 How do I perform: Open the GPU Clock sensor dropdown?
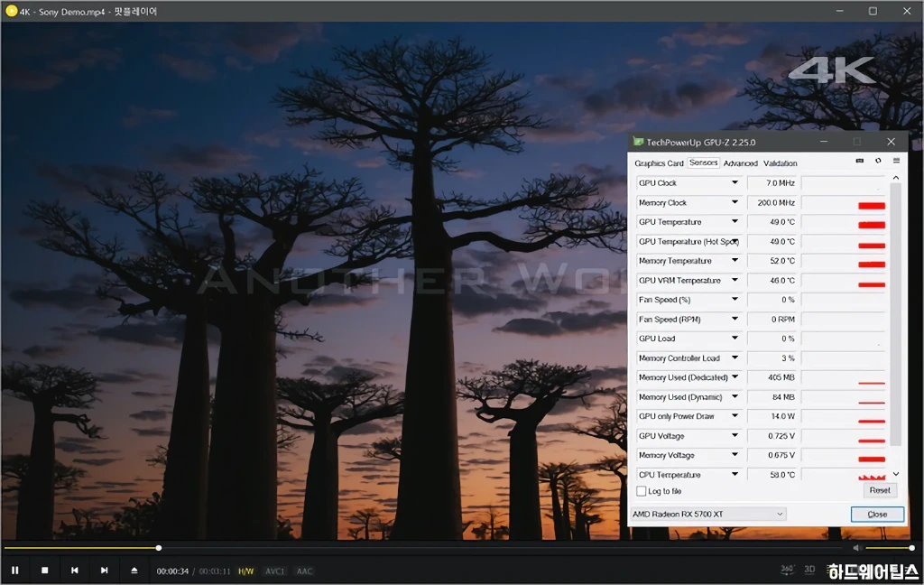(735, 182)
